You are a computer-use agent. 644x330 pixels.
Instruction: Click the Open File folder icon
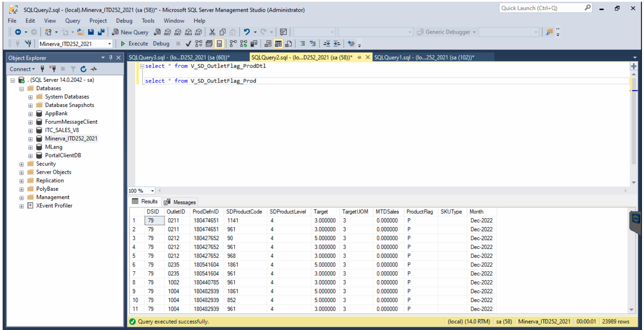(81, 32)
